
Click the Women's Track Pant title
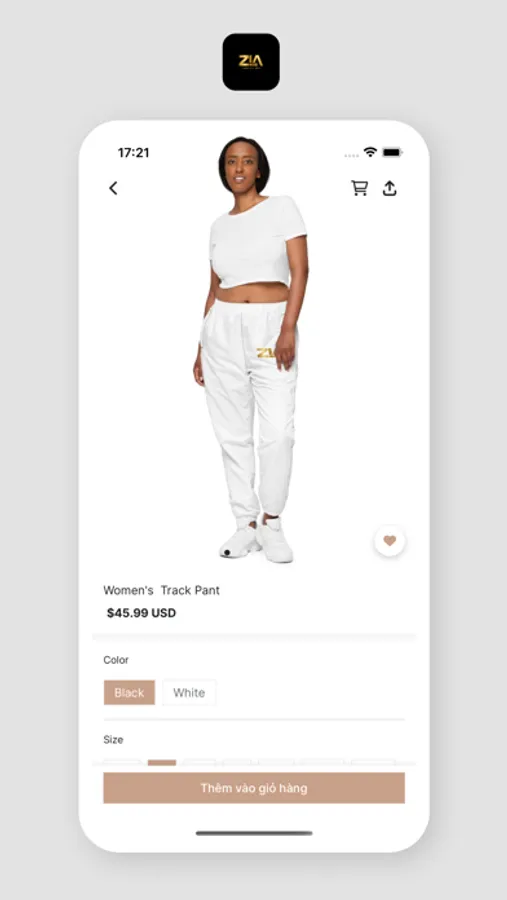click(x=161, y=590)
